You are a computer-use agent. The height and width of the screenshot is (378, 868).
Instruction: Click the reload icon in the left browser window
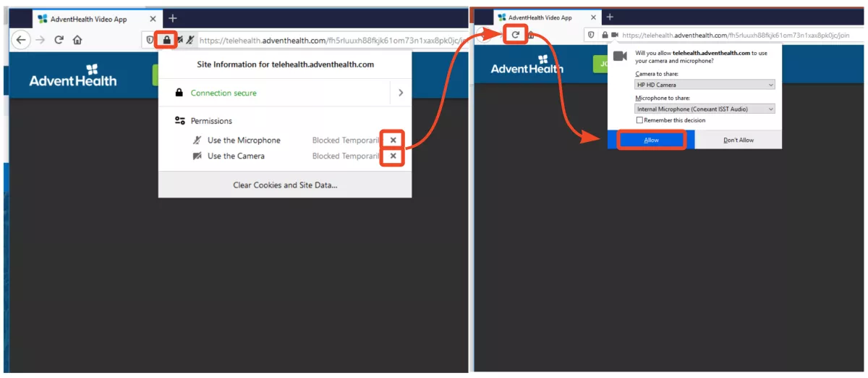[x=59, y=41]
